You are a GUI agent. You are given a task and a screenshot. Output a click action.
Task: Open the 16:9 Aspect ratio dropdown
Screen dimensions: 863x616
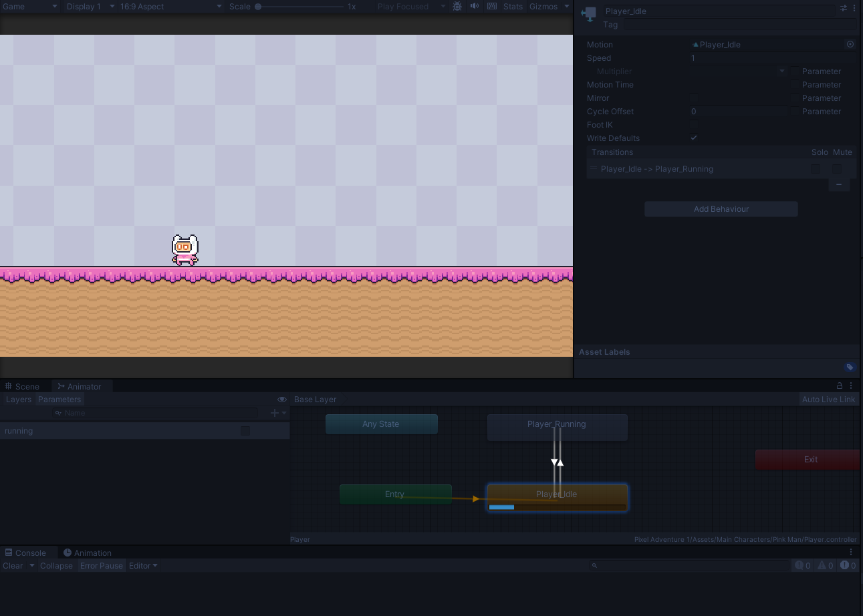(x=170, y=7)
